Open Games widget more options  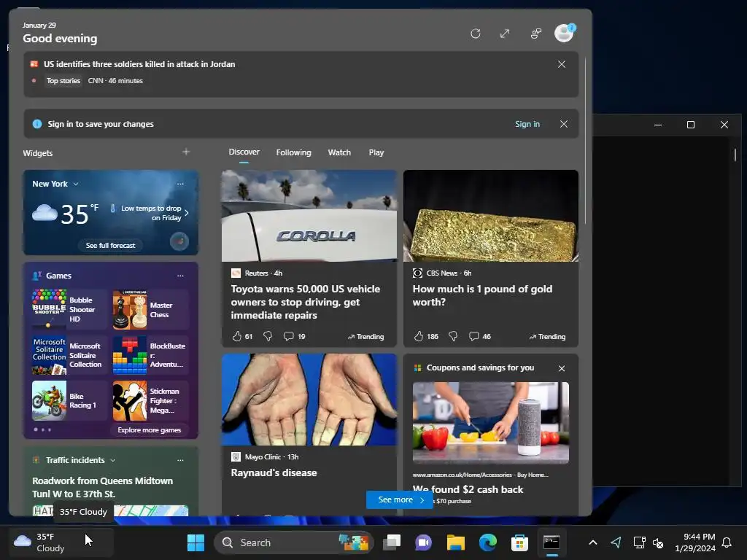(180, 276)
